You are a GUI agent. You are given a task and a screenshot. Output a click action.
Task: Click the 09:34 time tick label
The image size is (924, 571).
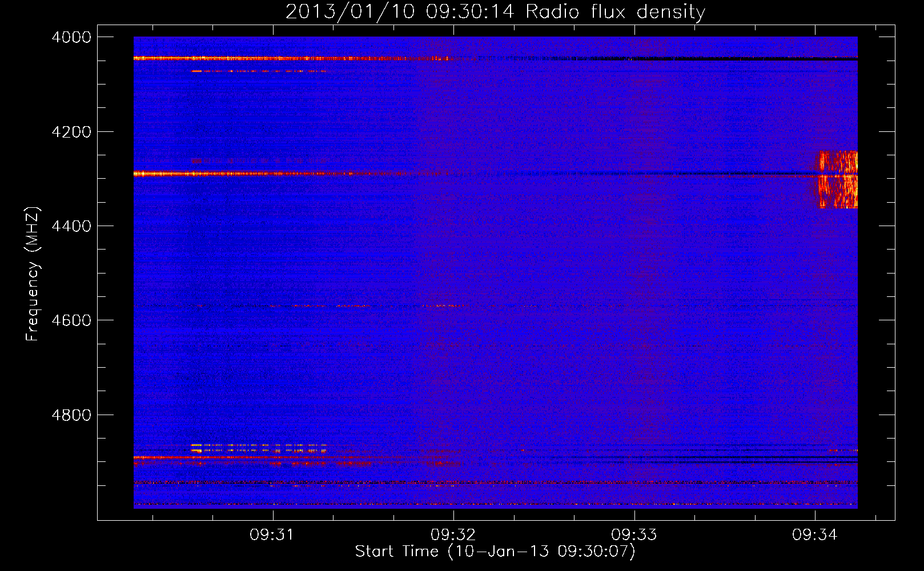(x=814, y=534)
